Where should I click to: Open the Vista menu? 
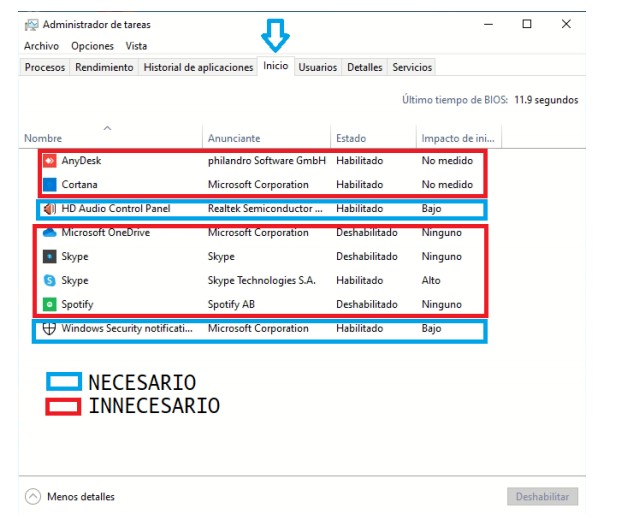pos(136,46)
